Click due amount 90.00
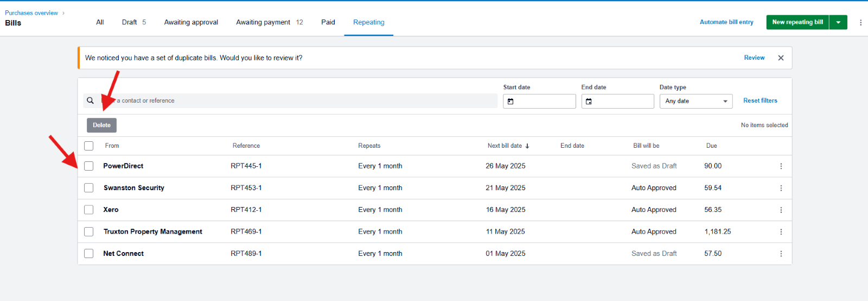Screen dimensions: 868x301 [x=713, y=166]
